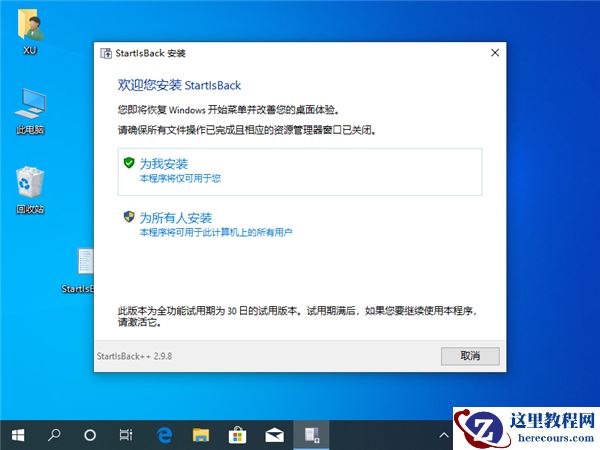The image size is (600, 450).
Task: Open the 回收站 recycle bin icon
Action: (x=30, y=190)
